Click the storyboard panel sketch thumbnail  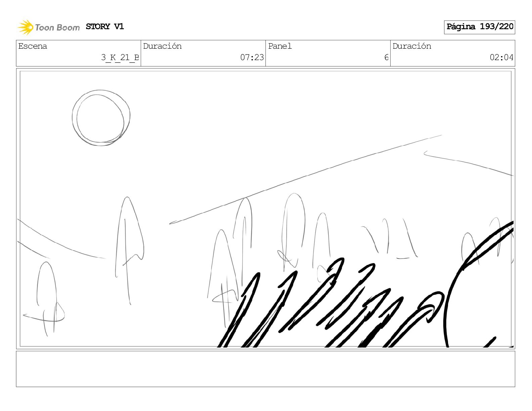(266, 209)
